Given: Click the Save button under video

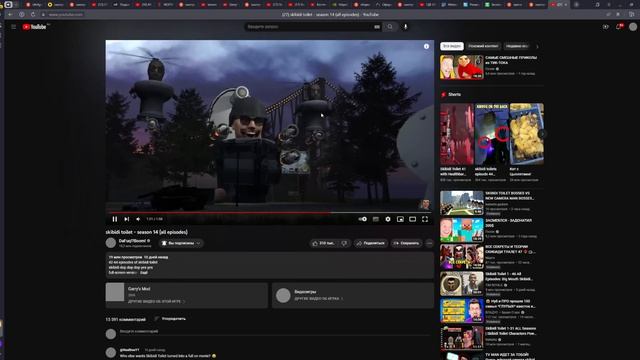Looking at the screenshot, I should pos(406,243).
